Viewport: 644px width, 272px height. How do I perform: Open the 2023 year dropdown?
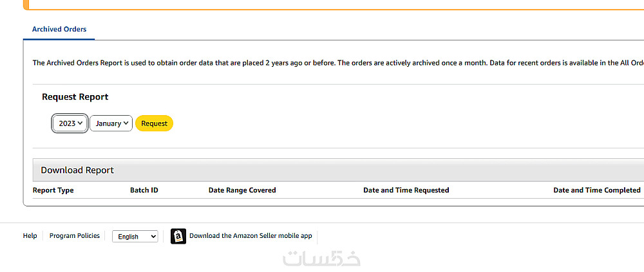(71, 123)
